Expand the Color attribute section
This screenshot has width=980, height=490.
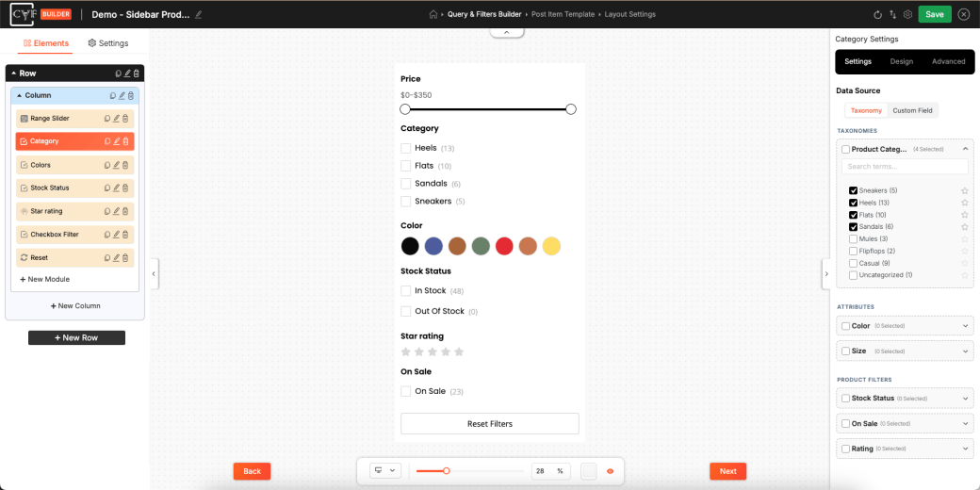(x=965, y=326)
